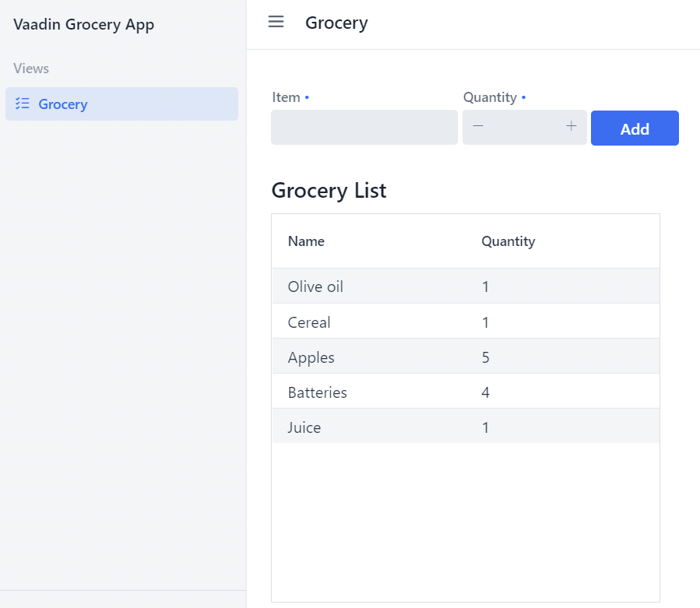Click the Grocery List heading
This screenshot has width=700, height=608.
point(329,190)
